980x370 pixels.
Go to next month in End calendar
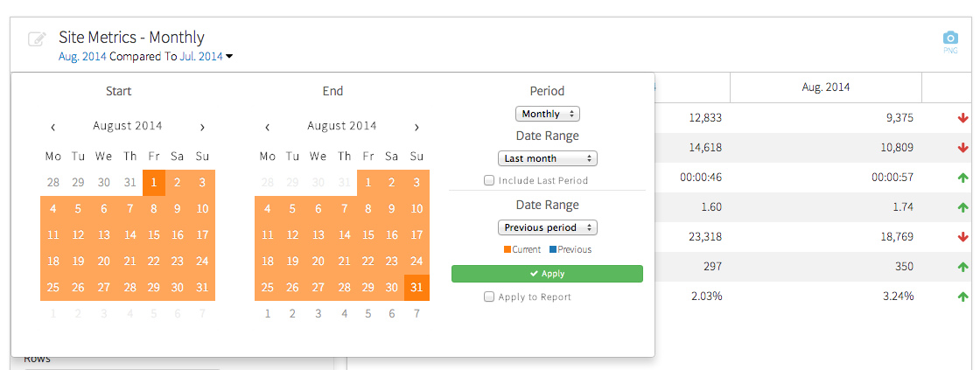click(x=416, y=127)
